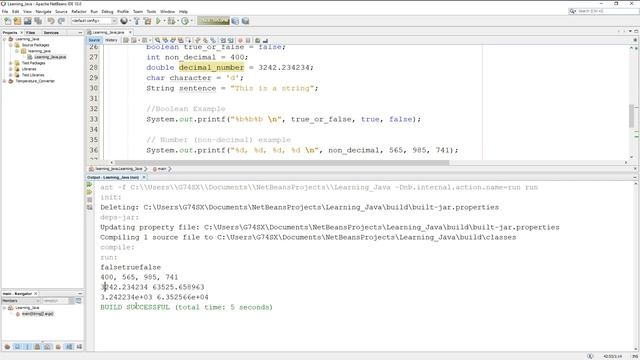Open the default config dropdown
This screenshot has width=640, height=360.
pos(94,21)
